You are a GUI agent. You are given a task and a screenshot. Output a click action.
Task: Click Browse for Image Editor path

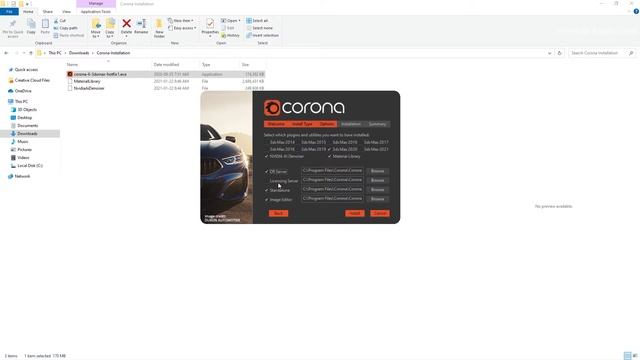point(377,199)
